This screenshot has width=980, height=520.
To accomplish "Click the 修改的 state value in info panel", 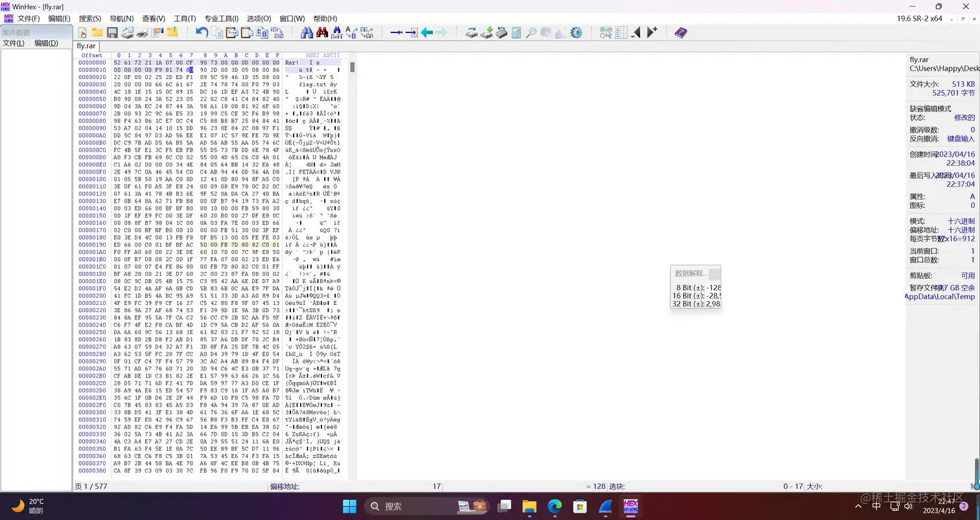I will coord(964,117).
